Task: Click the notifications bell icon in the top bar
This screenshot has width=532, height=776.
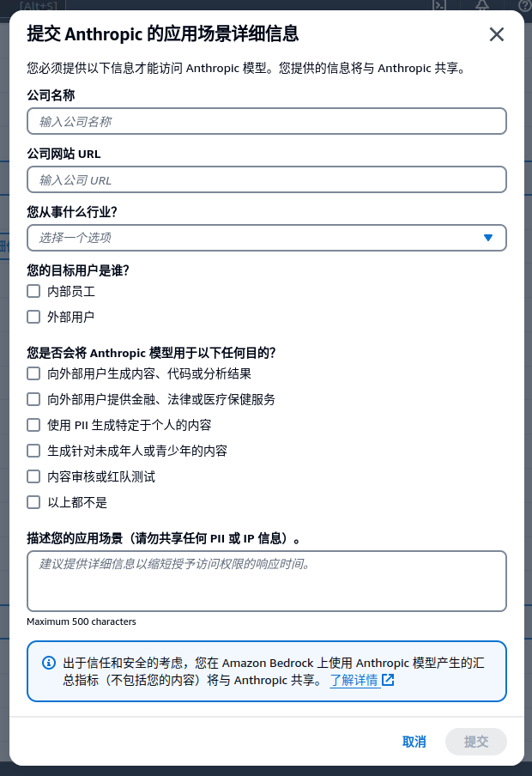Action: (x=481, y=4)
